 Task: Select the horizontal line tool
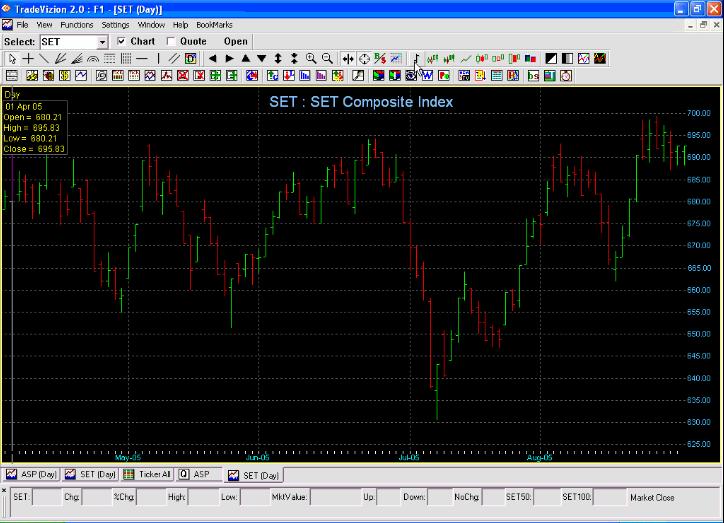point(142,59)
